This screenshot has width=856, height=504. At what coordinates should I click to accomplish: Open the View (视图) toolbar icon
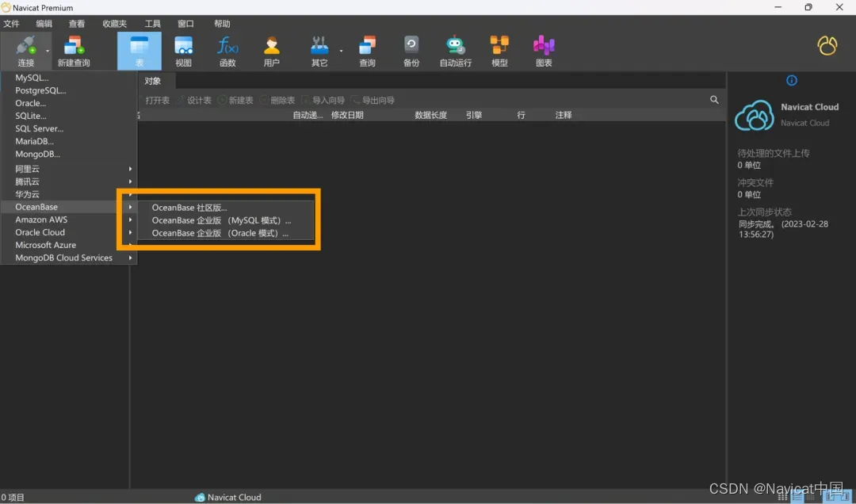point(183,46)
